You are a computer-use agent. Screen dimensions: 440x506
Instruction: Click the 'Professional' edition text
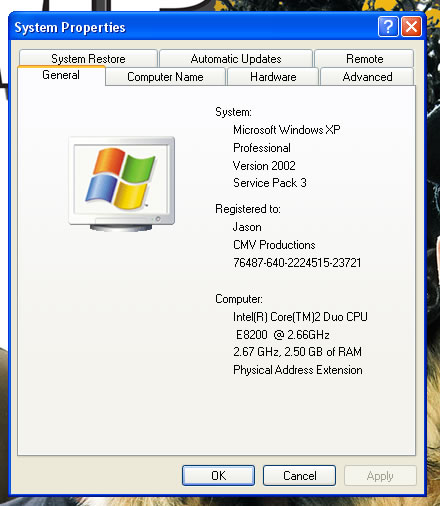click(x=262, y=148)
